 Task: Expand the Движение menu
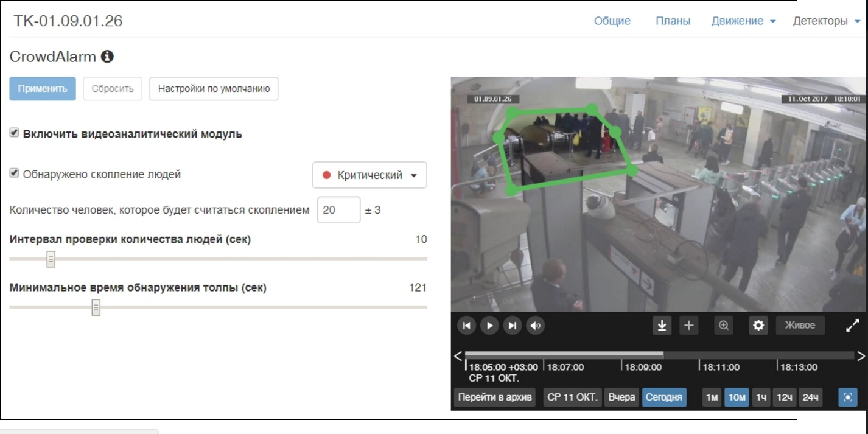pos(743,21)
